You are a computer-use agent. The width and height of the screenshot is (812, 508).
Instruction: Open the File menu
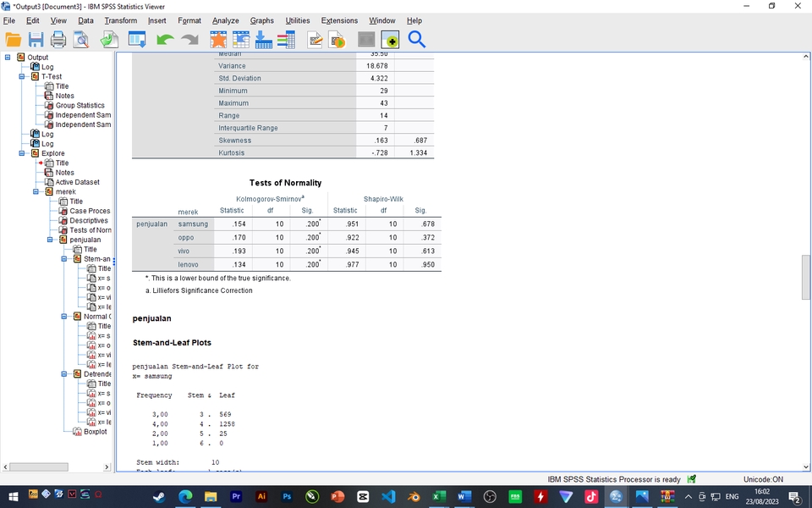point(9,20)
